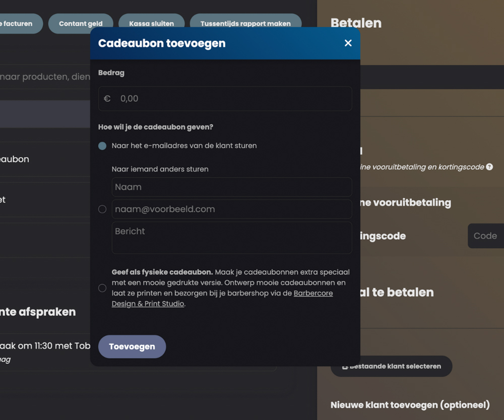The width and height of the screenshot is (504, 420).
Task: Choose the 'Naar iemand anders sturen' radio option
Action: (x=102, y=209)
